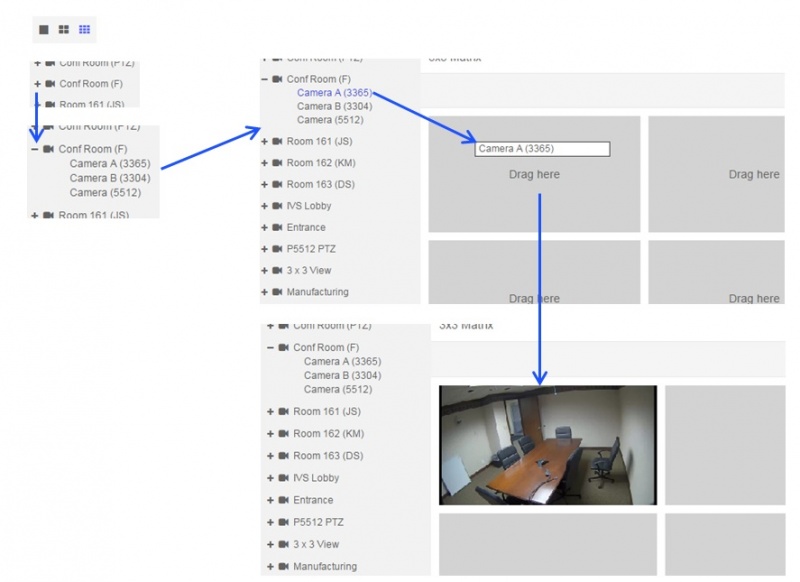Click Entrance label in Drag-here panel tree
This screenshot has width=800, height=582.
point(306,227)
